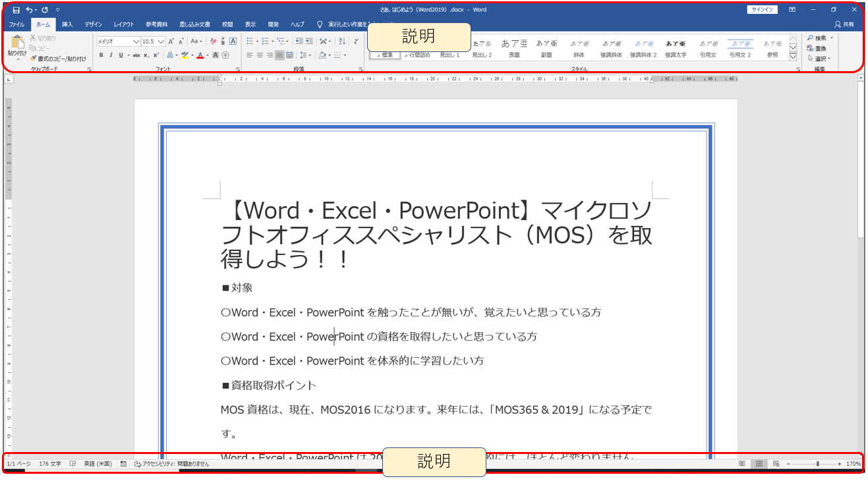Image resolution: width=868 pixels, height=483 pixels.
Task: Click the shrink font size icon
Action: click(x=181, y=41)
